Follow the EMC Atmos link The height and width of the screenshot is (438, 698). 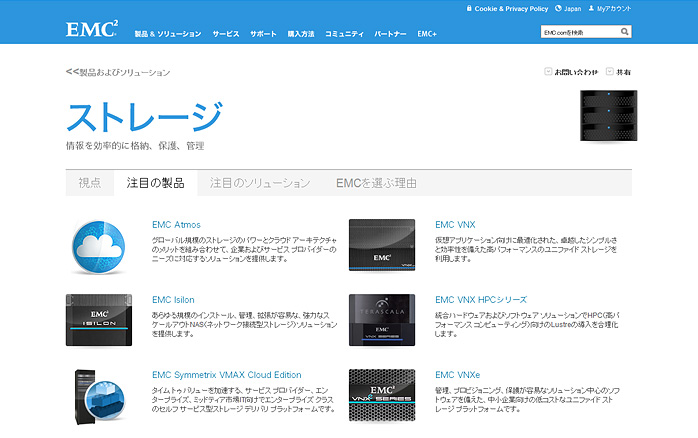pos(176,225)
